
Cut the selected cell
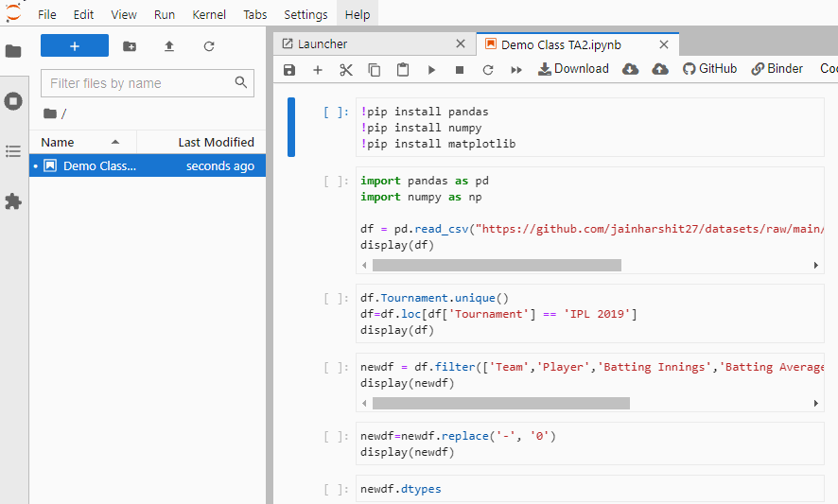pyautogui.click(x=346, y=70)
